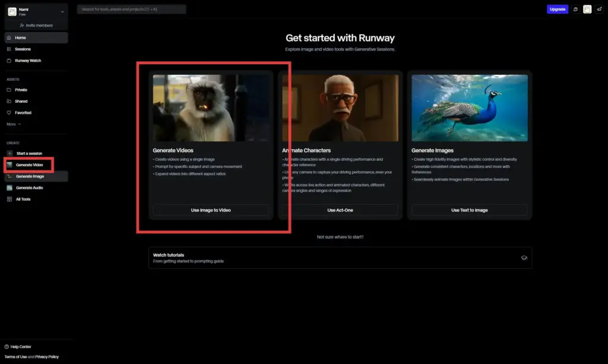Open Favorited assets
The height and width of the screenshot is (364, 608).
pyautogui.click(x=36, y=113)
